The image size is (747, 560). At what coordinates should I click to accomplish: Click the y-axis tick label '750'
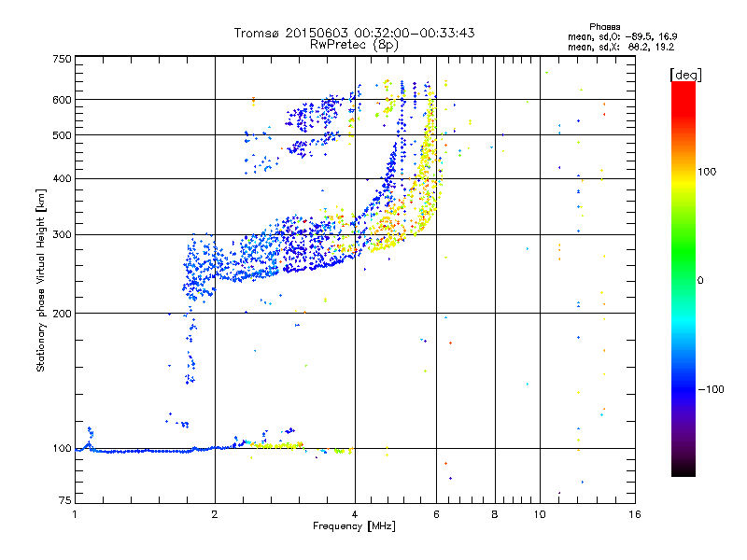click(62, 59)
